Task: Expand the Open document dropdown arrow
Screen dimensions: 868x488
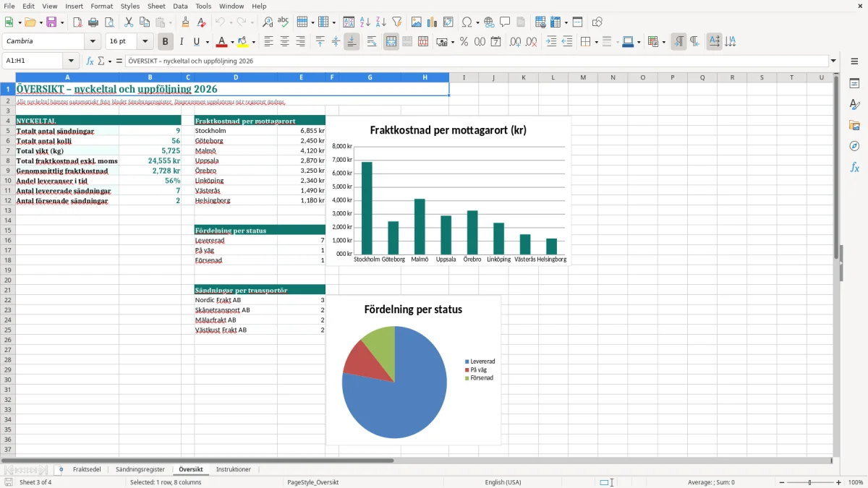Action: pos(40,22)
